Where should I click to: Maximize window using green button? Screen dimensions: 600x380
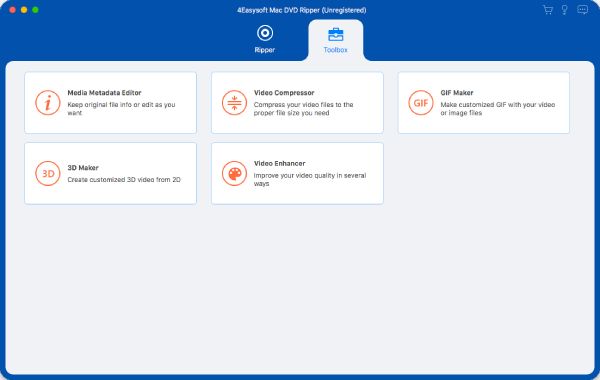pyautogui.click(x=35, y=10)
